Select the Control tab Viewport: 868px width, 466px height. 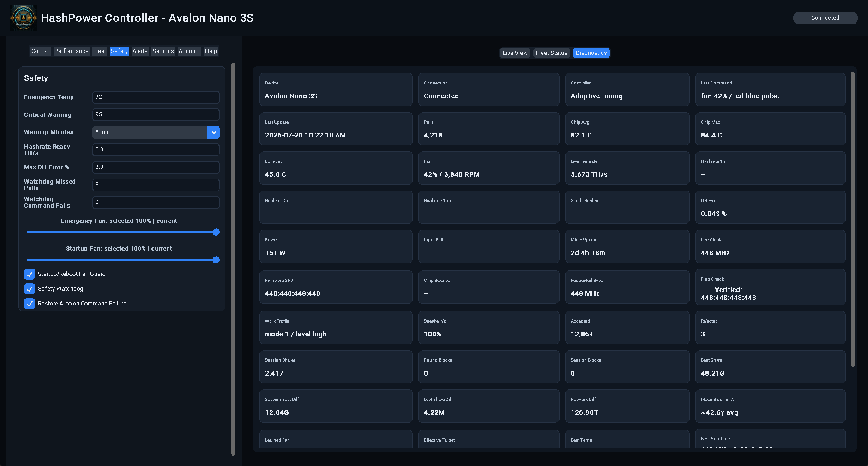40,51
